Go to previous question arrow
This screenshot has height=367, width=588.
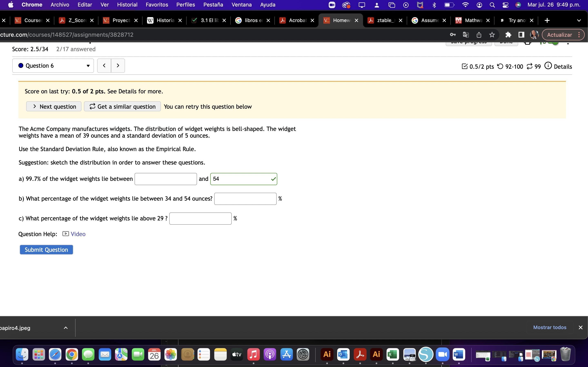point(104,65)
